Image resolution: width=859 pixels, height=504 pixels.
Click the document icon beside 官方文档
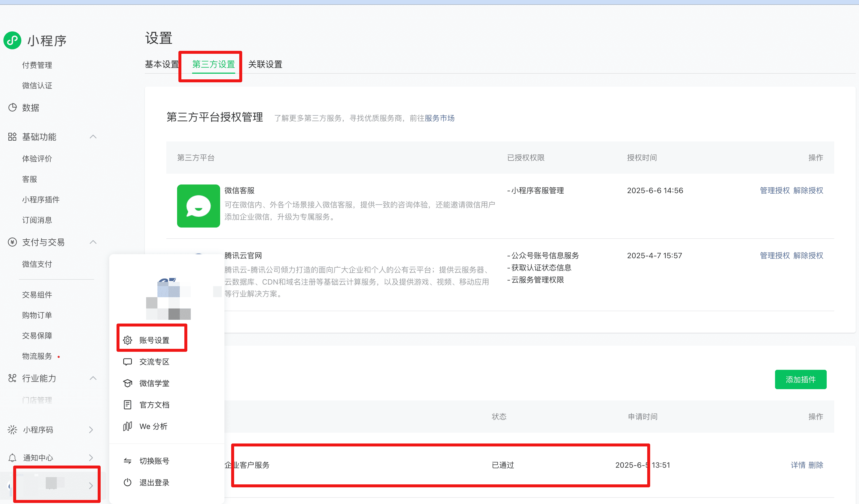pos(128,405)
